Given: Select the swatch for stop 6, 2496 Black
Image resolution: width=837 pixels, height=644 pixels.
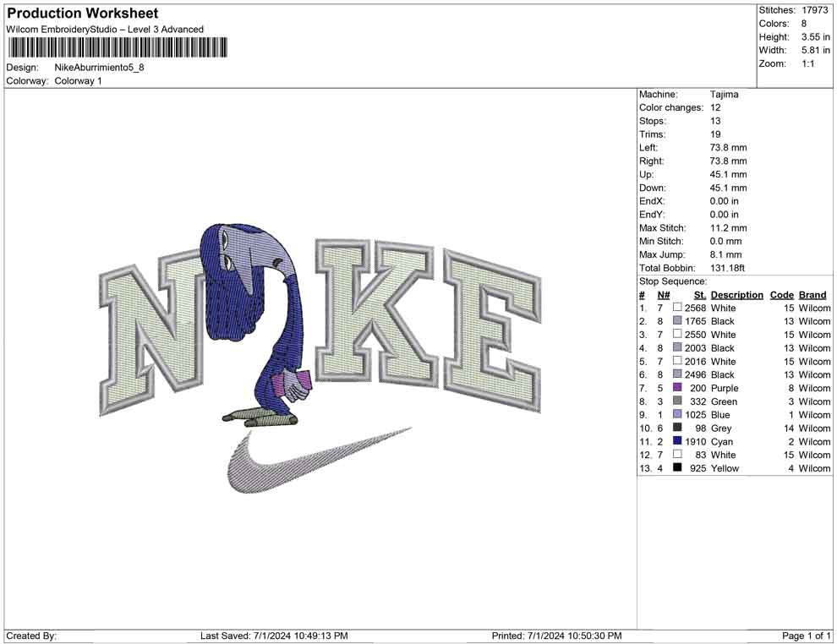Looking at the screenshot, I should 677,374.
